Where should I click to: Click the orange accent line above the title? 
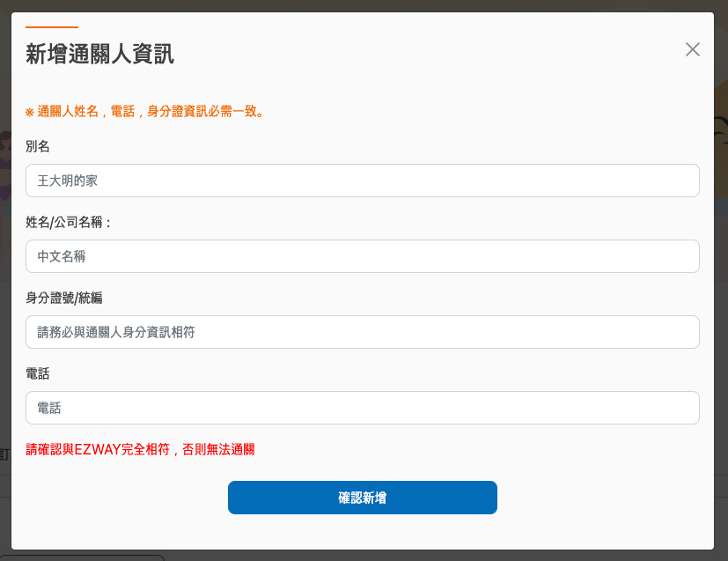click(x=52, y=27)
